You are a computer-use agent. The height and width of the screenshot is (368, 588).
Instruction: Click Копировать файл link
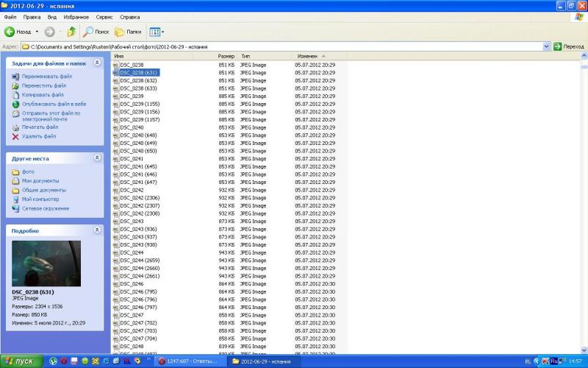pos(43,95)
